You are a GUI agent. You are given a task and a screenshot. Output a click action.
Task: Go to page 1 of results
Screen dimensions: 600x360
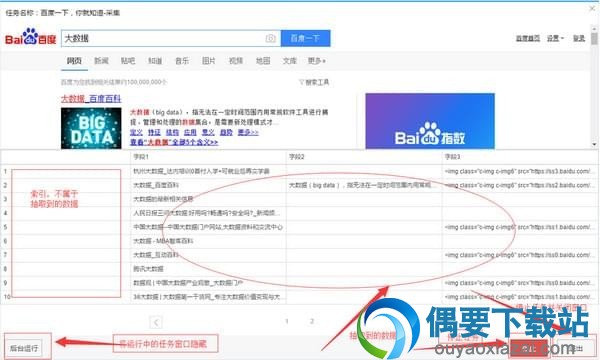click(287, 321)
